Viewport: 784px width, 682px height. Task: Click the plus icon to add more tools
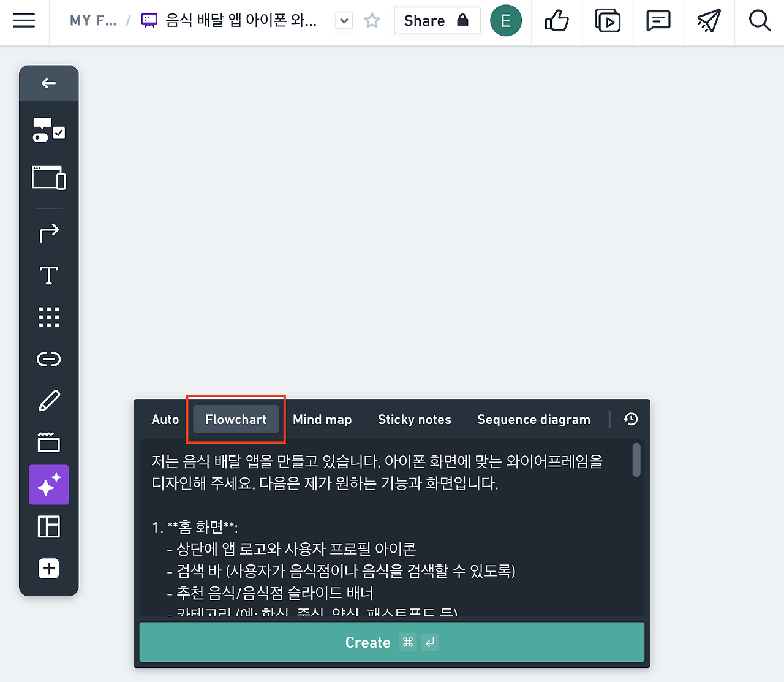[x=48, y=568]
